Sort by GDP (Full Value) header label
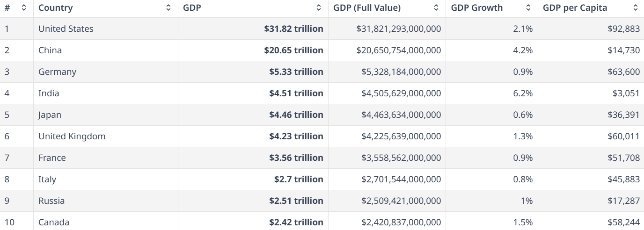Screen dimensions: 644x230 point(367,8)
